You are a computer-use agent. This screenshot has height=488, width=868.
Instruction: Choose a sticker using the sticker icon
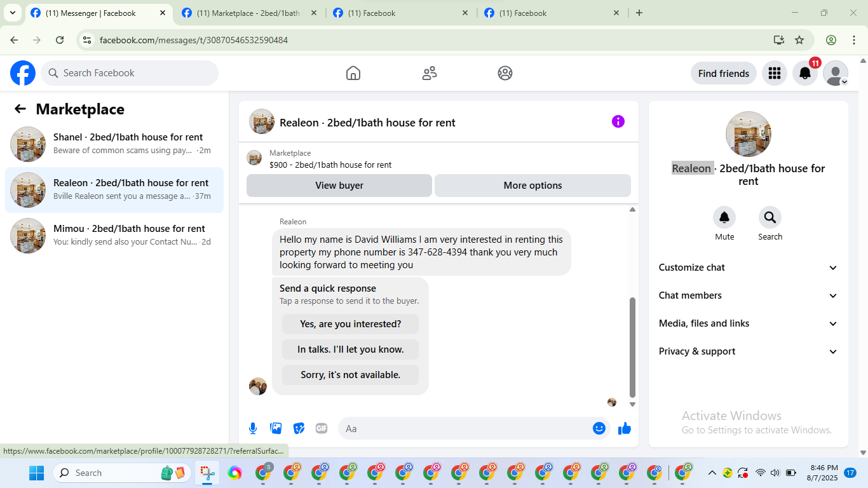(x=299, y=428)
